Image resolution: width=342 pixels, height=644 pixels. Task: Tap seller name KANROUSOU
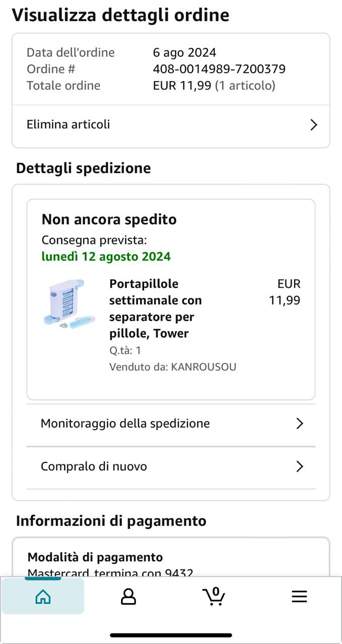coord(203,367)
